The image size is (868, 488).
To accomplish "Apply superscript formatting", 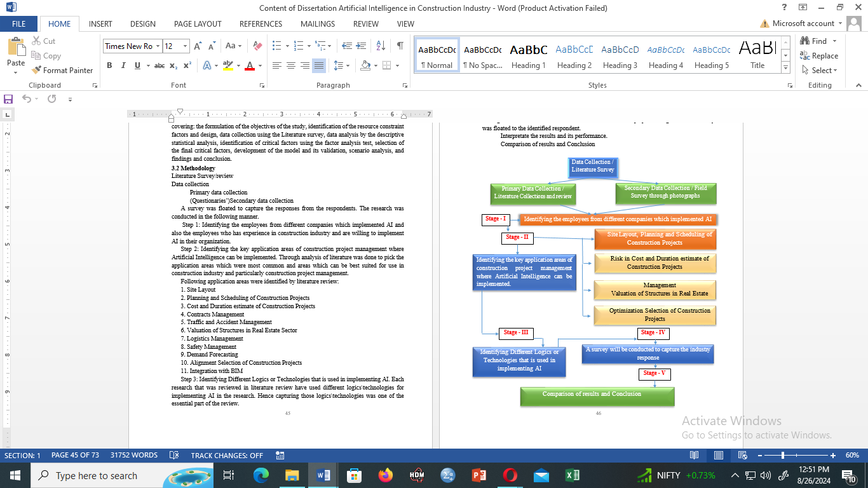I will pos(187,65).
